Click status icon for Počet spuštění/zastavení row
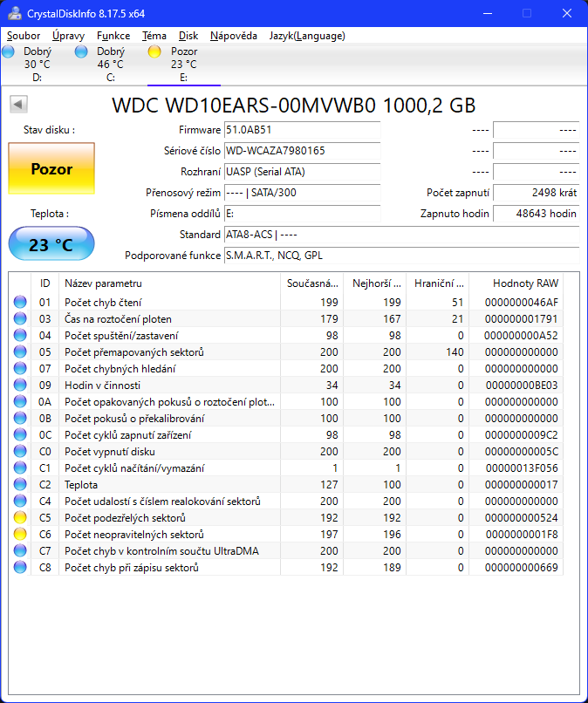588x703 pixels. [20, 335]
